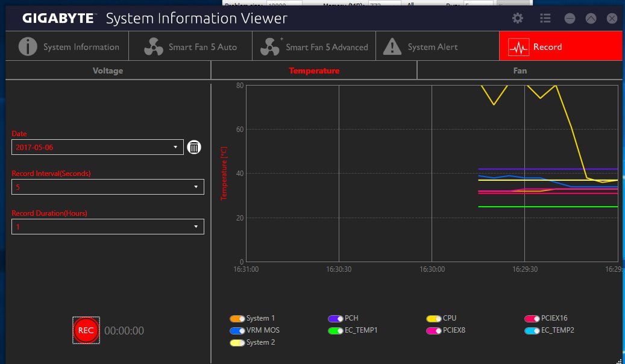The image size is (625, 364).
Task: Click the Smart Fan 5 Auto fan icon
Action: tap(154, 47)
